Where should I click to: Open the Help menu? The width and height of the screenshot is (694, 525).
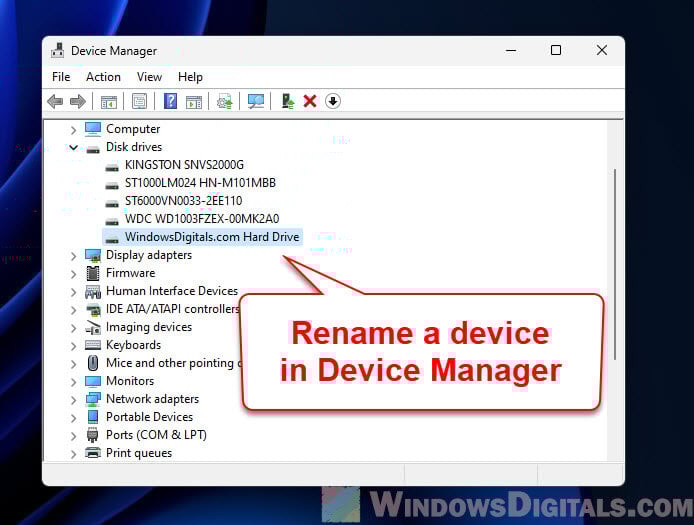coord(190,77)
